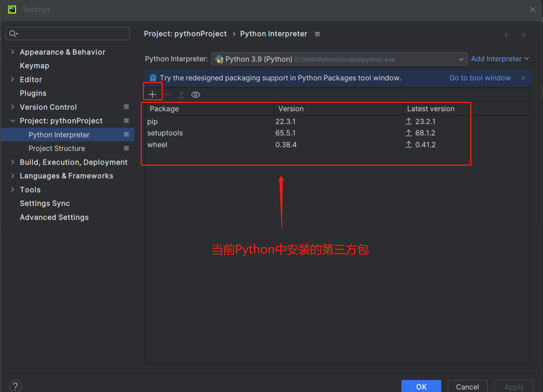Click the upgrade arrow beside setuptools 68.1.2

pyautogui.click(x=409, y=133)
